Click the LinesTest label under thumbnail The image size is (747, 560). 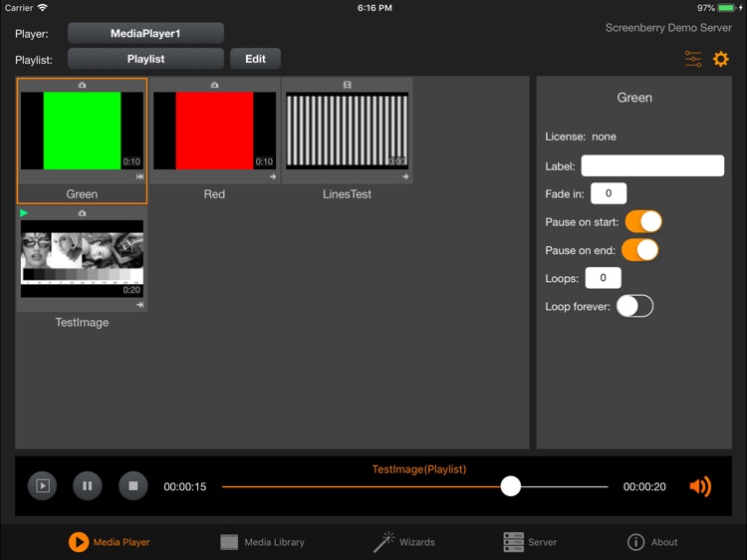coord(347,194)
